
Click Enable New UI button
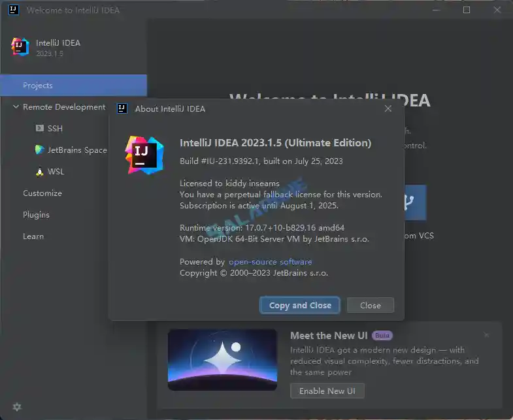(x=327, y=391)
